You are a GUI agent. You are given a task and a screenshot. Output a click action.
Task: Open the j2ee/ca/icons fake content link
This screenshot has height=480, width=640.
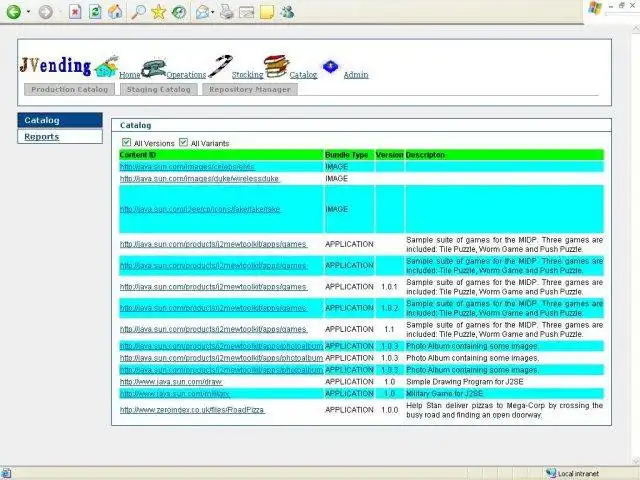200,209
